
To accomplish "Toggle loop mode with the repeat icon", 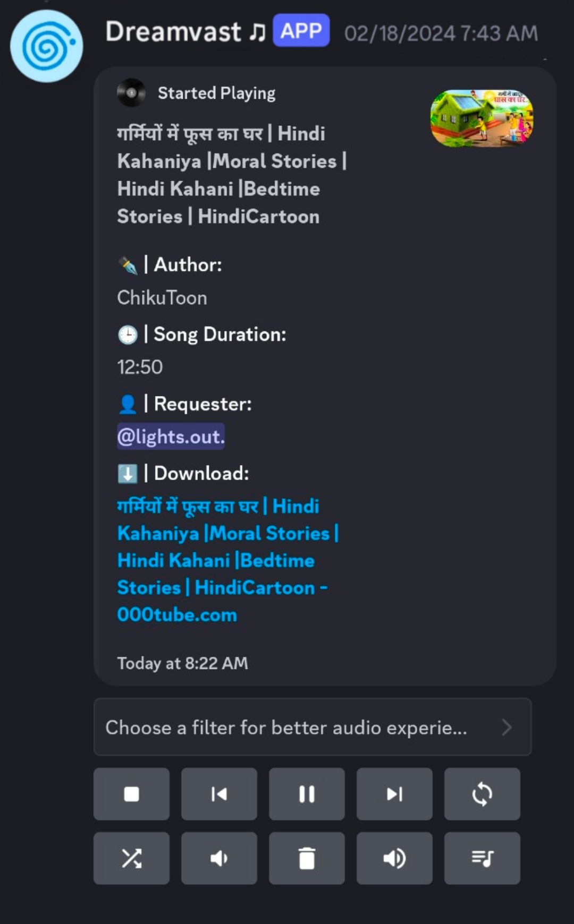I will point(482,794).
